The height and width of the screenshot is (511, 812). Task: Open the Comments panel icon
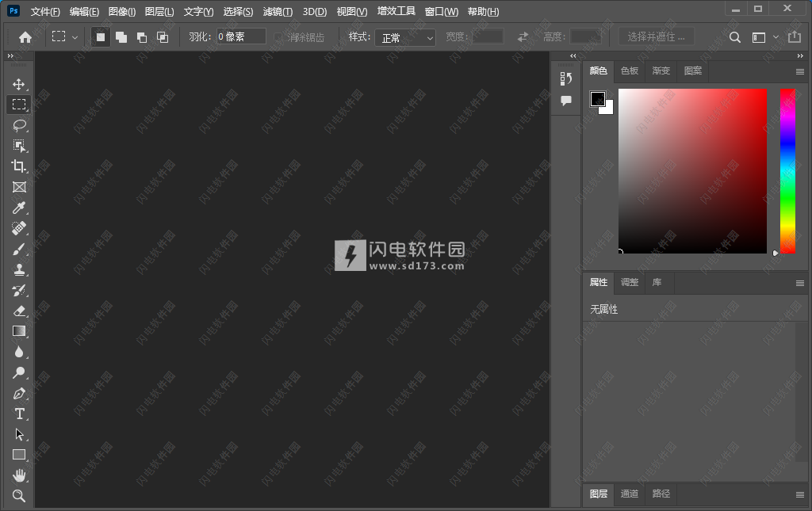pos(566,101)
